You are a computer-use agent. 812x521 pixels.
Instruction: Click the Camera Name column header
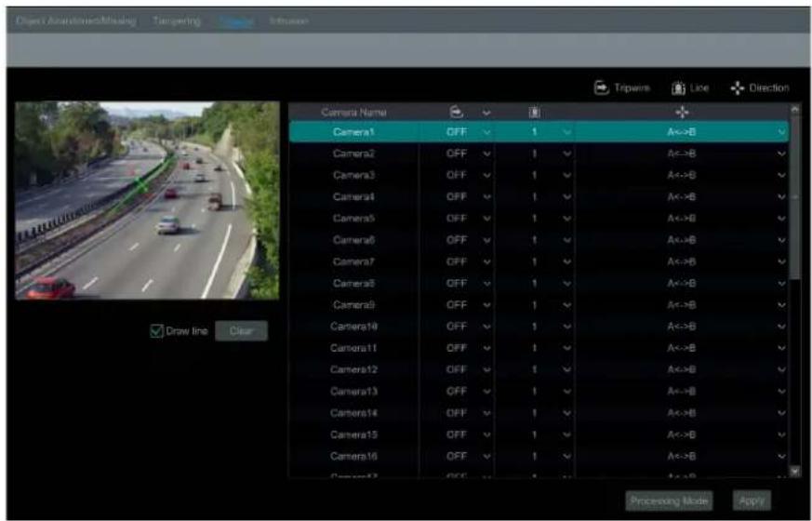pos(353,113)
